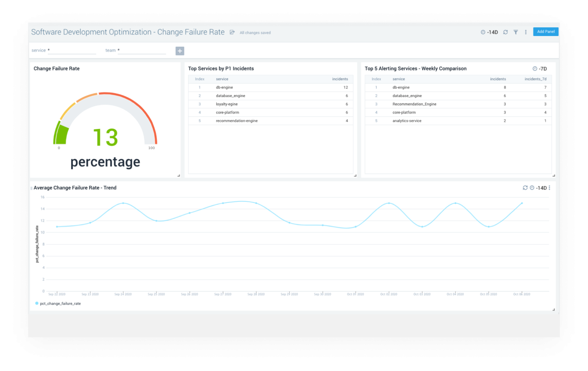Add a new filter with plus button

click(180, 51)
